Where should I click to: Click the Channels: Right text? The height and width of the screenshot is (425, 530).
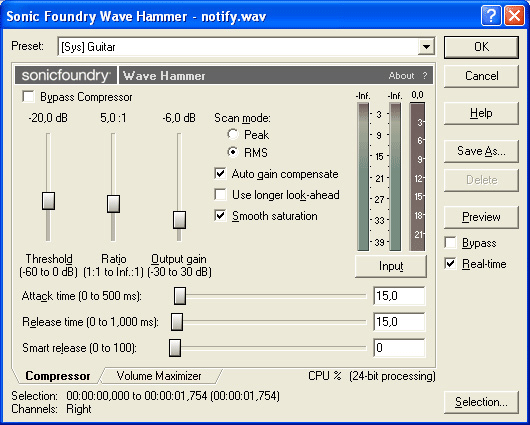tap(51, 409)
